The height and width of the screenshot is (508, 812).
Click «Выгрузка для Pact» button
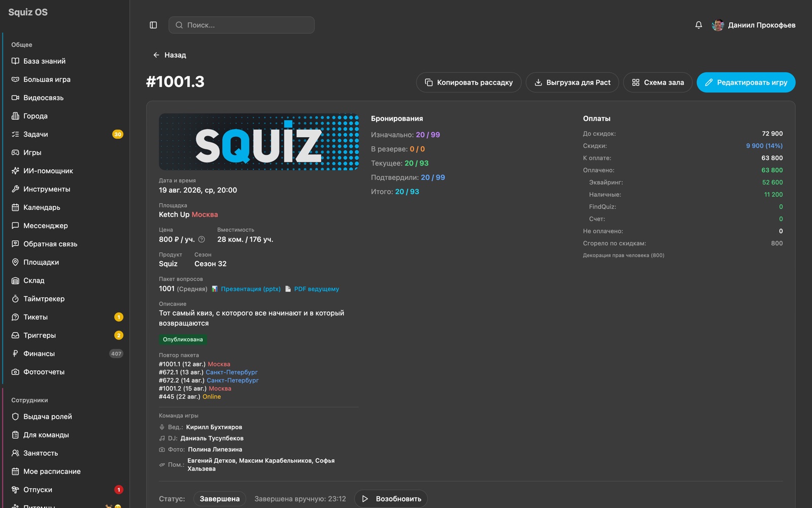[572, 82]
